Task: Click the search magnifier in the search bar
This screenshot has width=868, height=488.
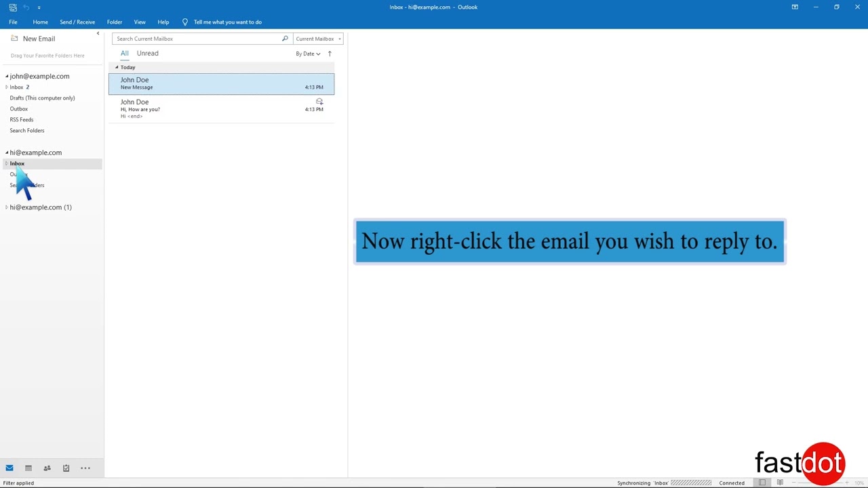Action: [285, 39]
